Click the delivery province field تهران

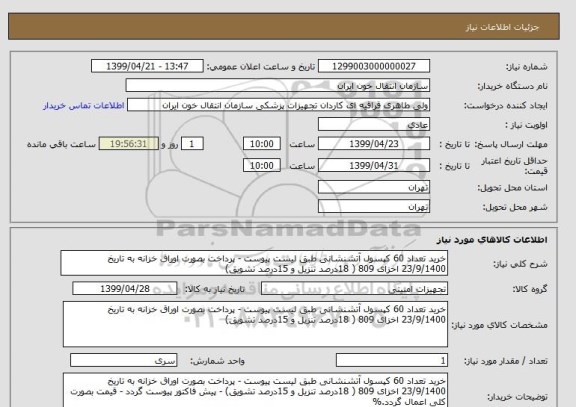tap(374, 187)
